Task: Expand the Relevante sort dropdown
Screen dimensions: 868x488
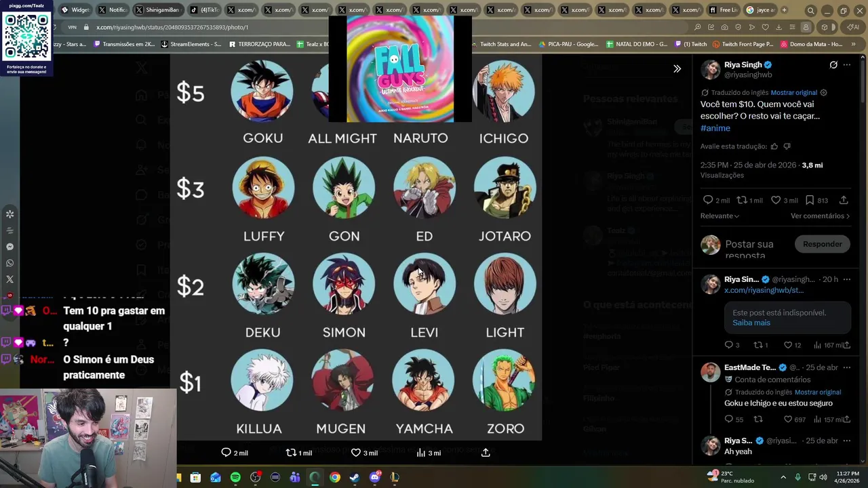Action: click(719, 216)
